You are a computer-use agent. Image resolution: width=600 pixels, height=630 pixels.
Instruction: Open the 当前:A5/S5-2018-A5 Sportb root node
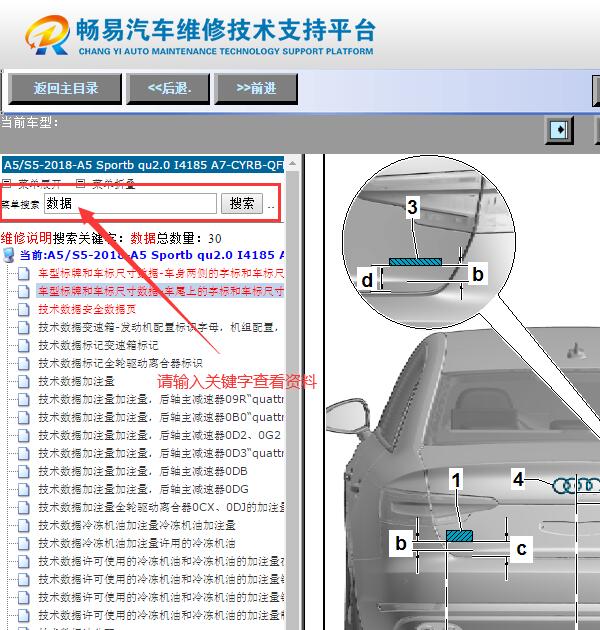pos(152,255)
